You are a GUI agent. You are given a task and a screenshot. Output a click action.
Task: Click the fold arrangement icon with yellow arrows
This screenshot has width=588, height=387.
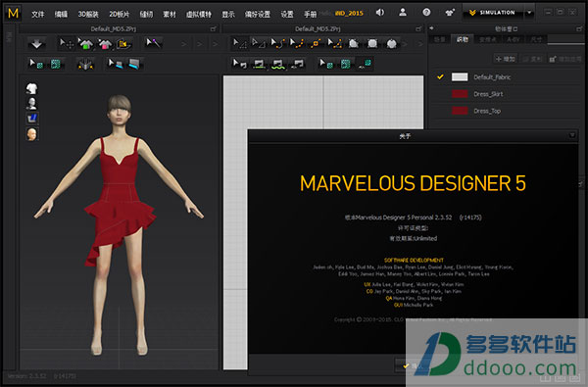(85, 65)
